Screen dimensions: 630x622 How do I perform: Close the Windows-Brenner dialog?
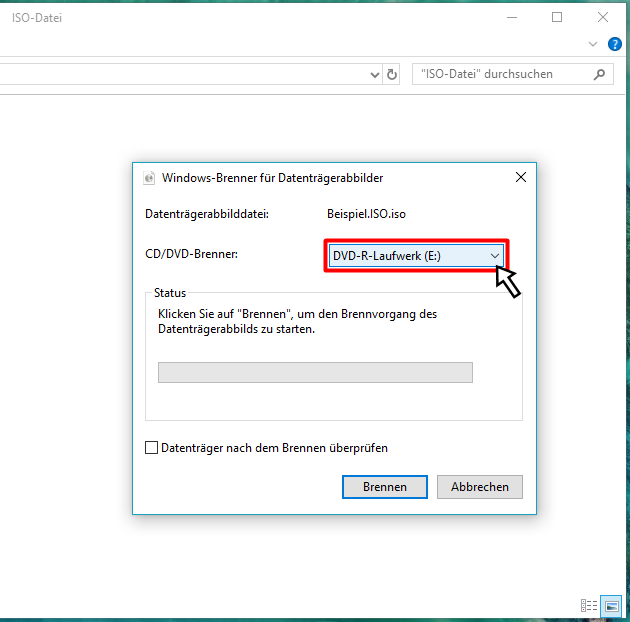tap(521, 177)
